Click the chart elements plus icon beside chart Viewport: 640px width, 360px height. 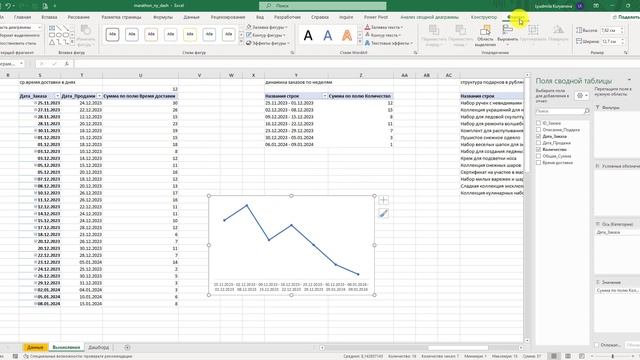pyautogui.click(x=383, y=200)
